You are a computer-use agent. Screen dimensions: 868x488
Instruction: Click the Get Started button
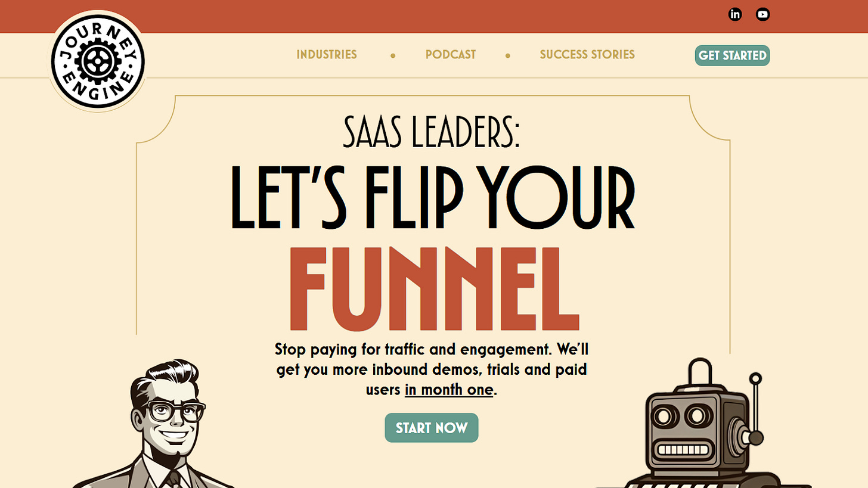[x=732, y=55]
